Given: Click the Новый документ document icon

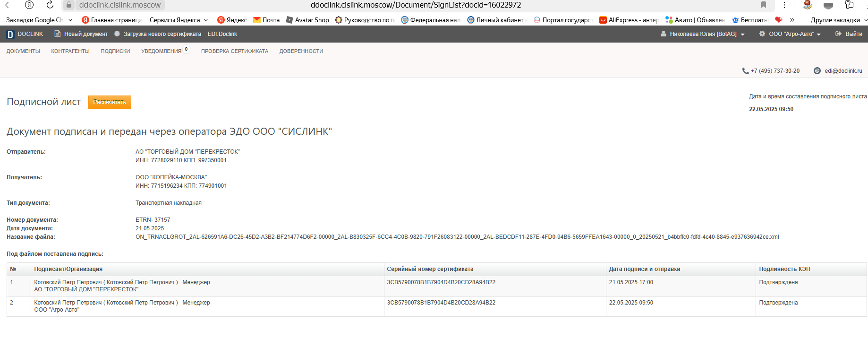Looking at the screenshot, I should (x=58, y=34).
